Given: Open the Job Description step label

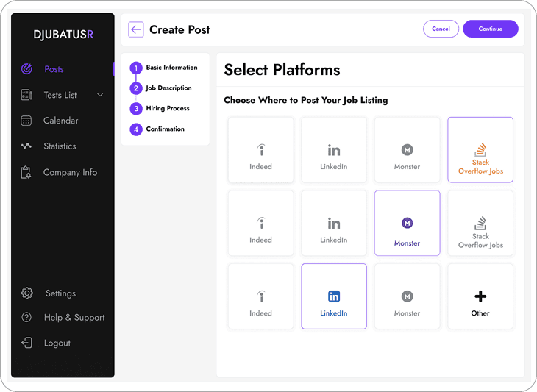Looking at the screenshot, I should (x=168, y=88).
